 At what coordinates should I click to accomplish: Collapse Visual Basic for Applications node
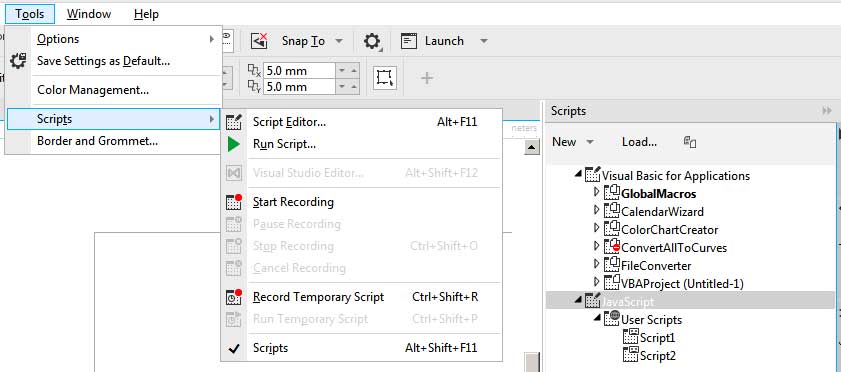pyautogui.click(x=578, y=174)
